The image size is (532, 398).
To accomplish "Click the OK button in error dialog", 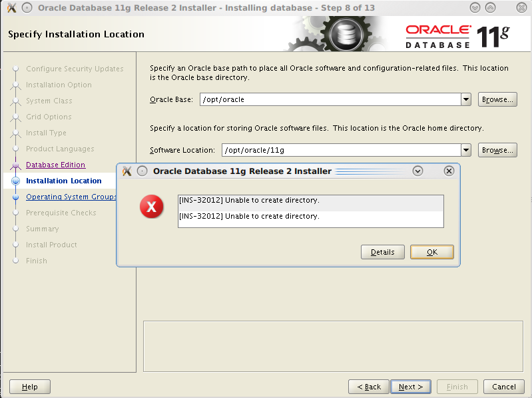I will pos(431,252).
